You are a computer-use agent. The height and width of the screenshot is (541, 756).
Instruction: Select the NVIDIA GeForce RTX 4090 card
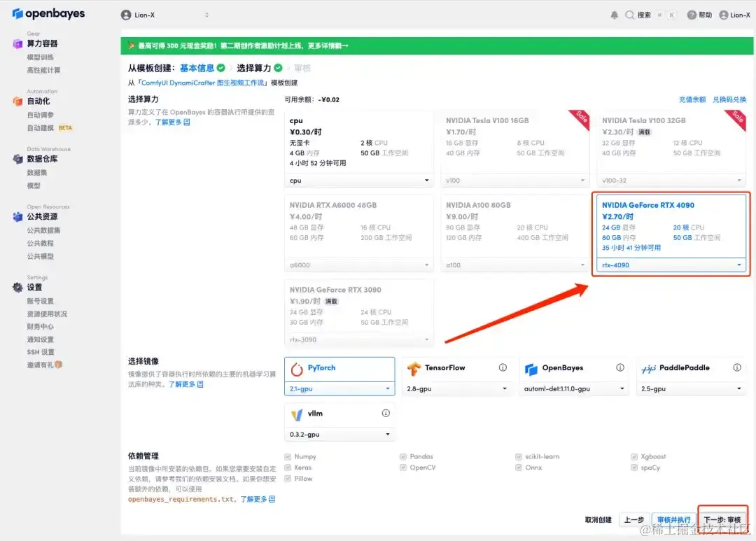coord(671,234)
